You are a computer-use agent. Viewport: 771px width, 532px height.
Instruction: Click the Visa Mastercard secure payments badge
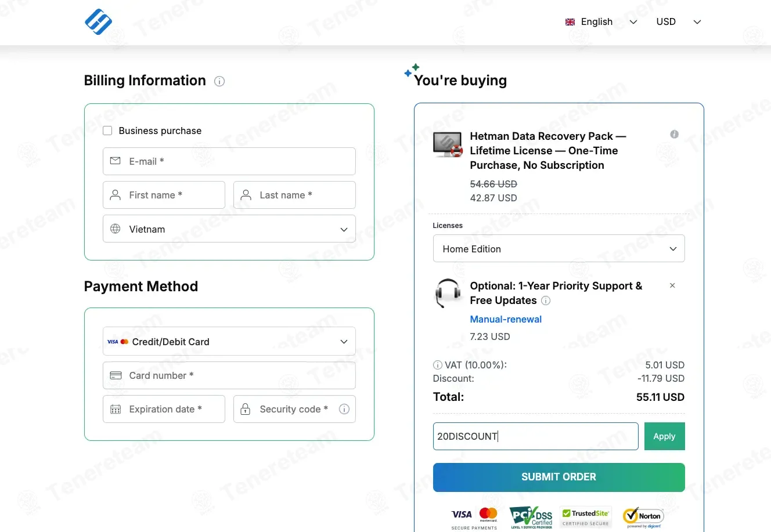click(x=474, y=518)
